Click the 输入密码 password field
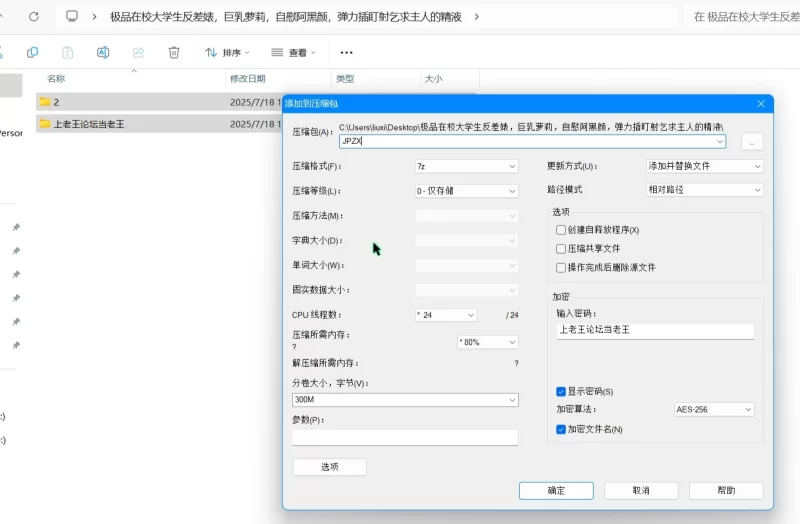800x524 pixels. pyautogui.click(x=655, y=331)
